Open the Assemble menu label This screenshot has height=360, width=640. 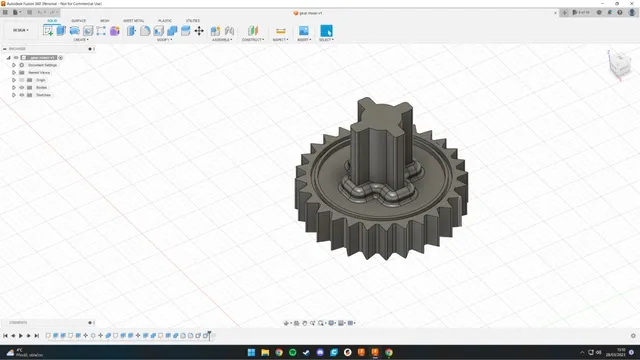222,40
